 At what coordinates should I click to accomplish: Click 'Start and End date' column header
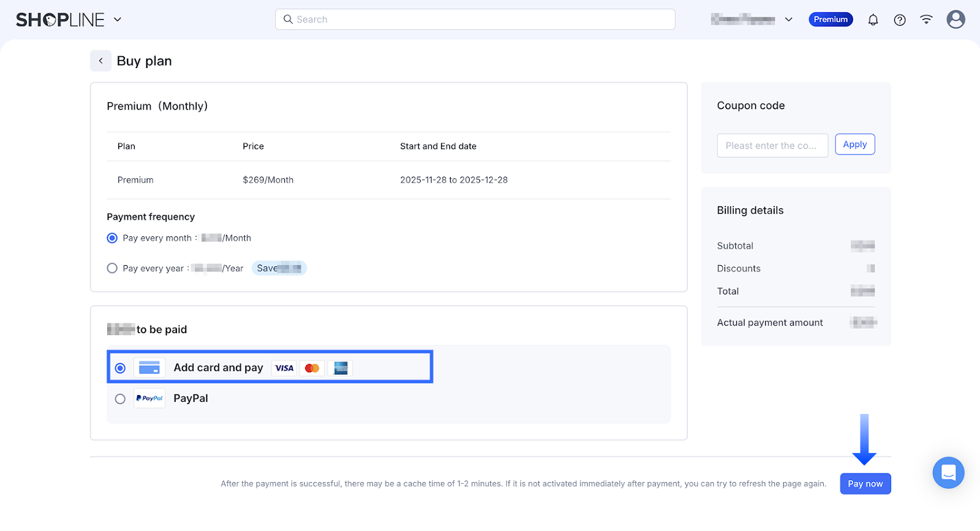pos(438,146)
